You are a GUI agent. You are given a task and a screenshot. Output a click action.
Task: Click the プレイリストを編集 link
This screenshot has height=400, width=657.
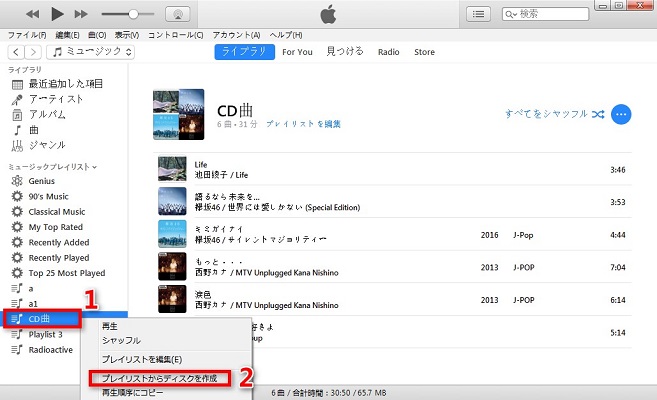(303, 124)
